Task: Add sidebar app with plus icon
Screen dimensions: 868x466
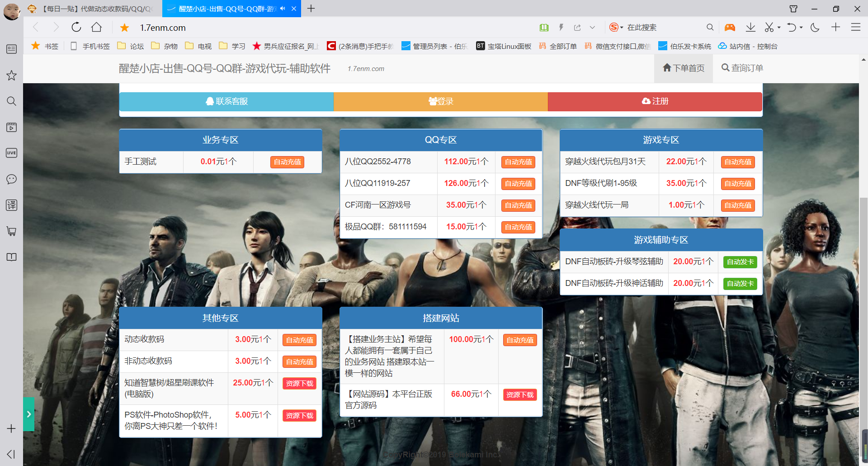Action: click(11, 428)
